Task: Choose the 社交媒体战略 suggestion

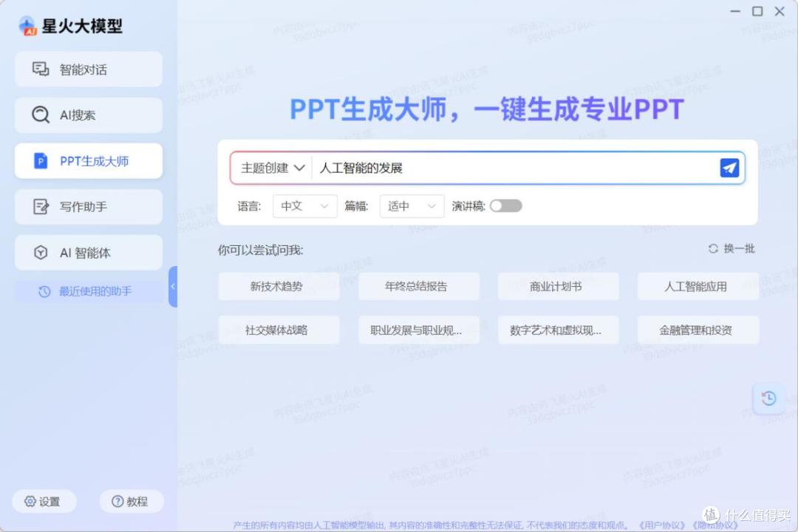Action: pyautogui.click(x=279, y=330)
